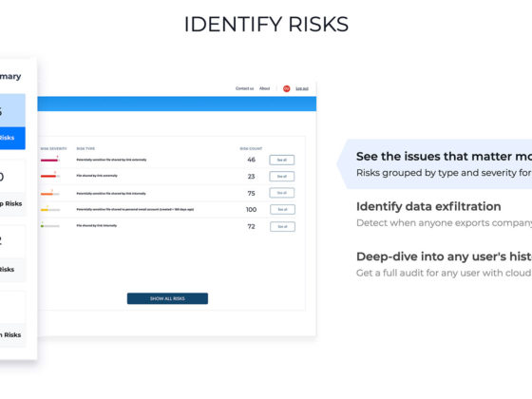Click the SHOW ALL RISKS button
The height and width of the screenshot is (399, 532).
[x=167, y=298]
